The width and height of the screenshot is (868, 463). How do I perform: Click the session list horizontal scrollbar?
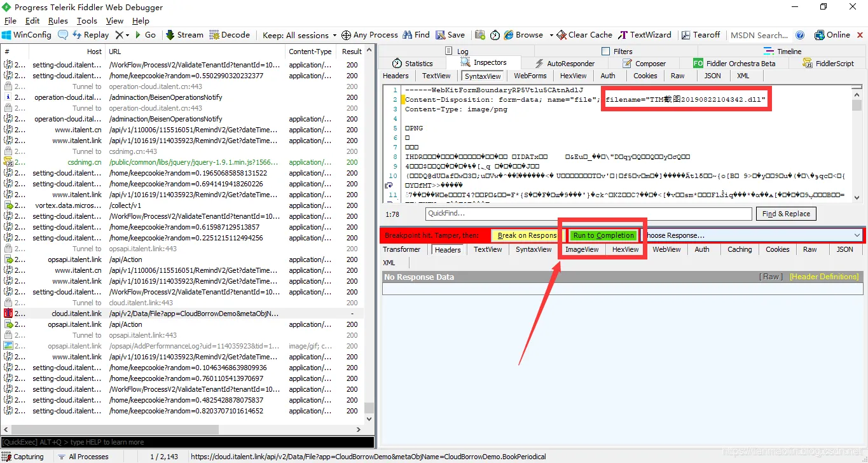point(182,430)
